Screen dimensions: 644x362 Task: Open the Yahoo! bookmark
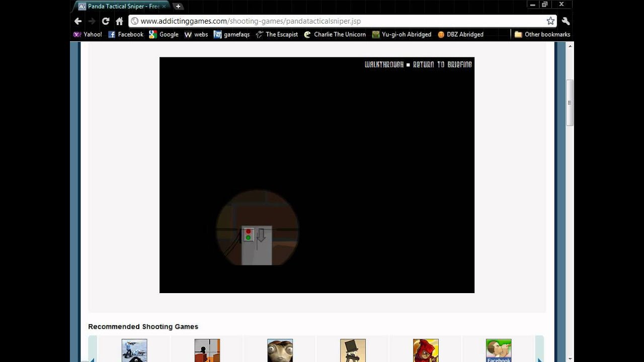pyautogui.click(x=88, y=35)
